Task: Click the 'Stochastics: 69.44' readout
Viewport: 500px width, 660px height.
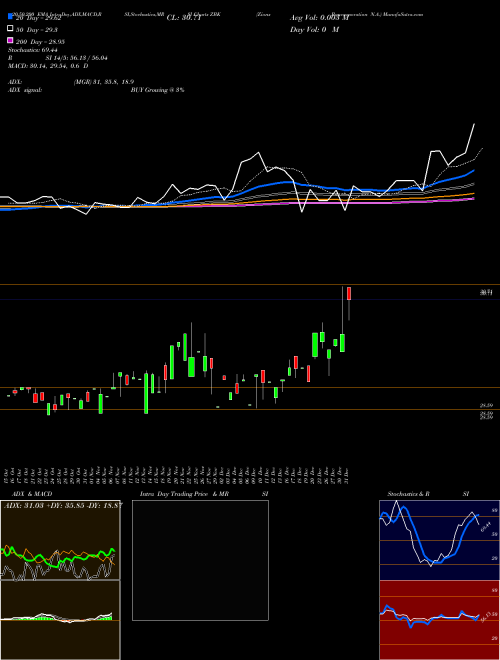Action: (32, 50)
